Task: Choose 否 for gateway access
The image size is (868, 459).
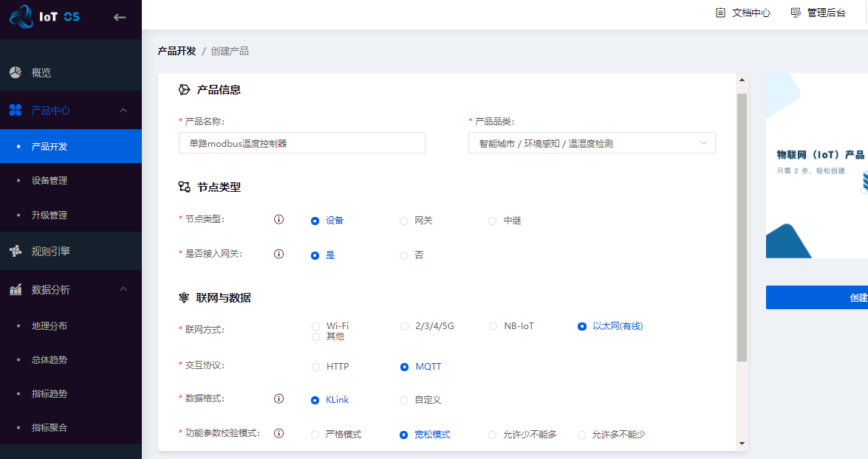Action: (403, 255)
